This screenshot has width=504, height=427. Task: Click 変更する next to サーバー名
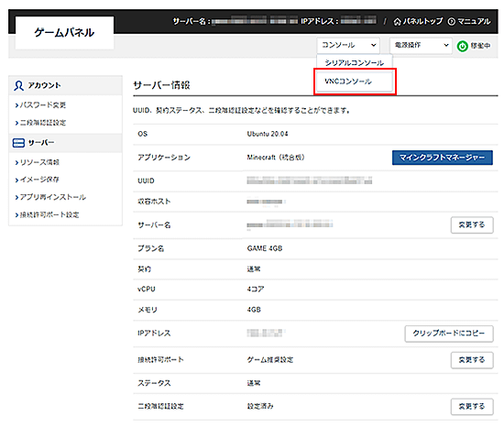point(472,224)
